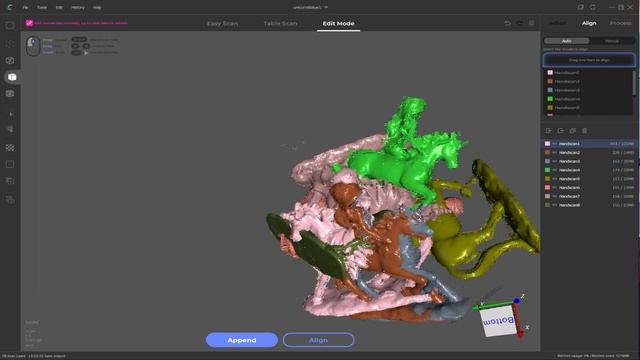Click the app logo in title bar
The image size is (640, 360).
tap(10, 7)
